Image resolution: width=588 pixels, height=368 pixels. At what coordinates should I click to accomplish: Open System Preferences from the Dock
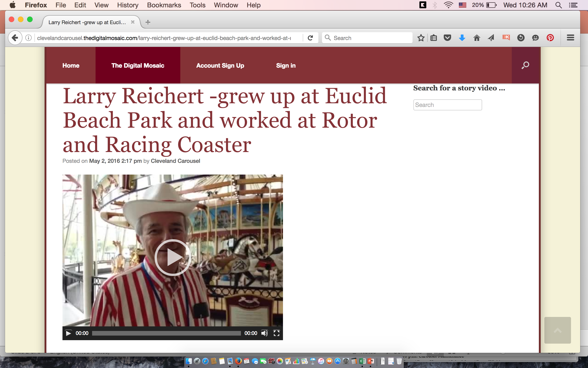coord(346,361)
